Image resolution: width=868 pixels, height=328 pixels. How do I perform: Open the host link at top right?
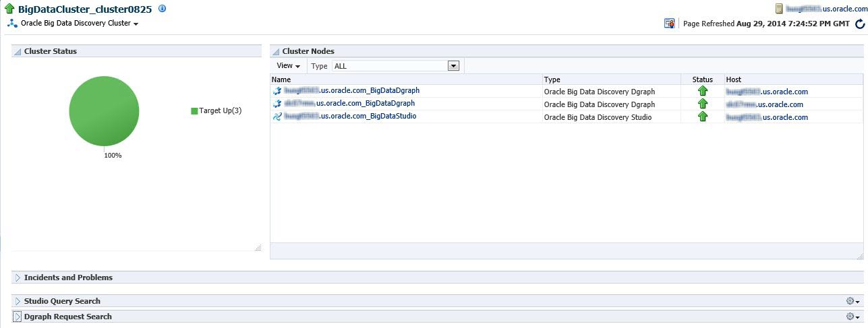826,9
